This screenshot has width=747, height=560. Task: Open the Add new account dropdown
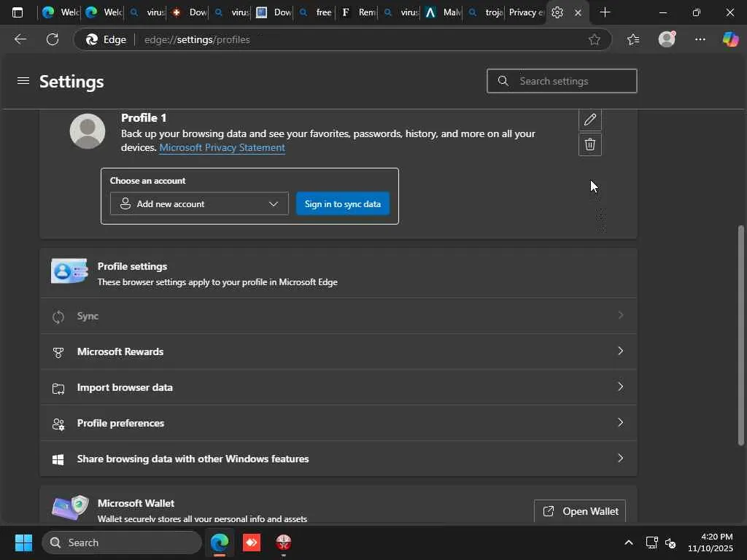[199, 204]
